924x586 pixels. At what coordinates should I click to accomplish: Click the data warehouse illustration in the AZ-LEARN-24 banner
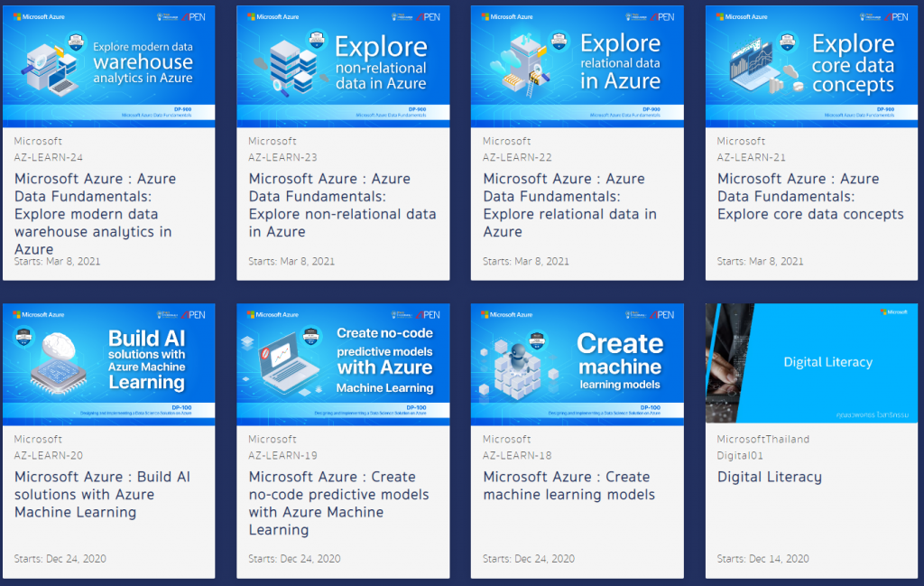[51, 70]
